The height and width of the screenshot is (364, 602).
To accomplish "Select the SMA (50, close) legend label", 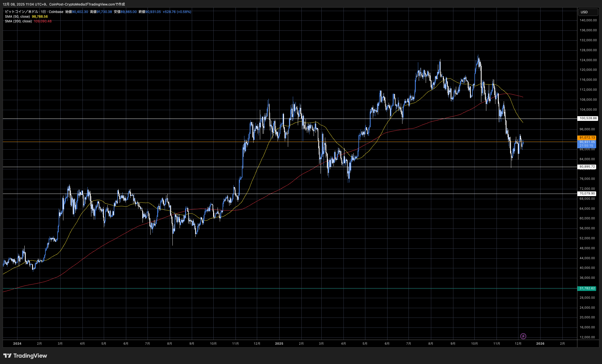I will (17, 17).
